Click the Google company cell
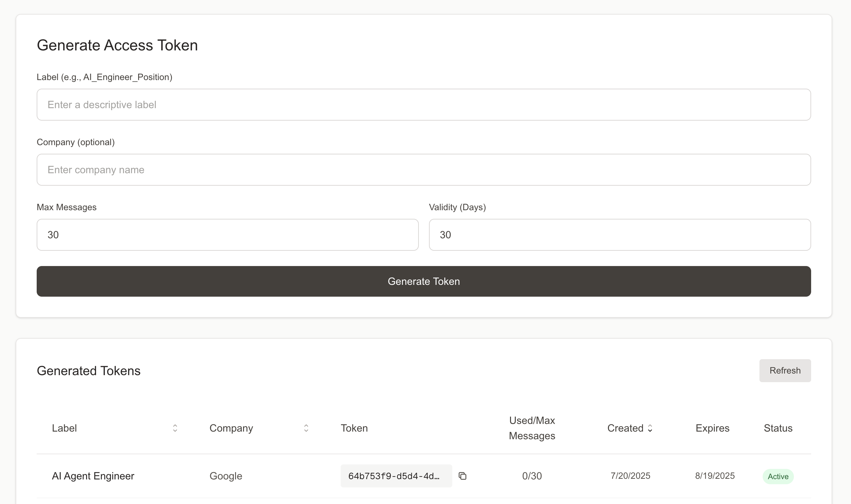The width and height of the screenshot is (851, 504). point(226,476)
